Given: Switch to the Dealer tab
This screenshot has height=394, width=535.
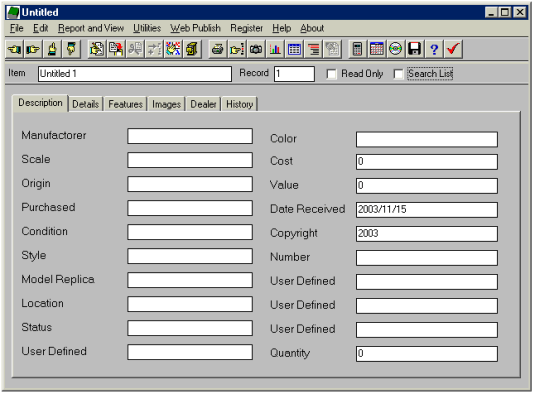Looking at the screenshot, I should tap(203, 104).
